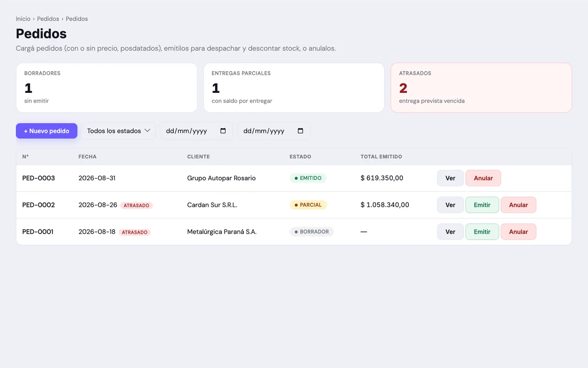Click Ver for PED-0001
The height and width of the screenshot is (368, 588).
tap(450, 231)
